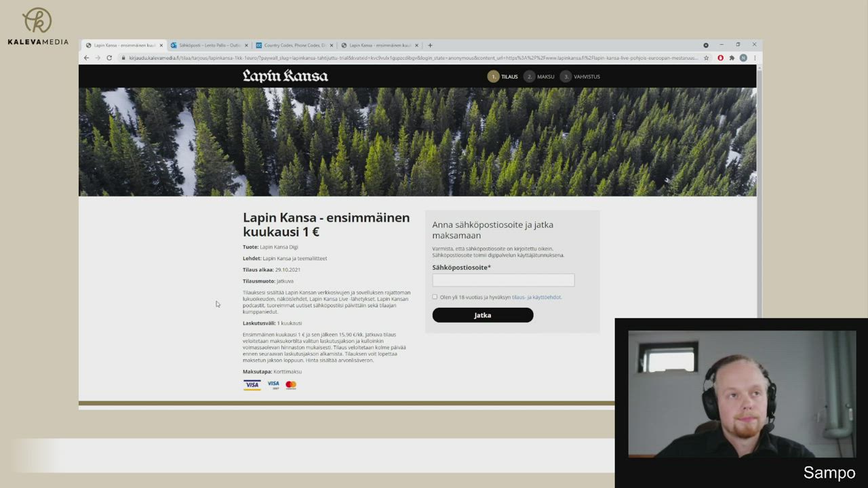868x488 pixels.
Task: Click the Mastercard logo
Action: 291,385
